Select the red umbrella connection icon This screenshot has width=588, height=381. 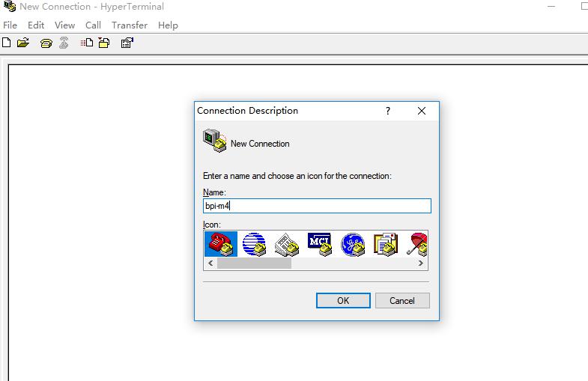(417, 244)
